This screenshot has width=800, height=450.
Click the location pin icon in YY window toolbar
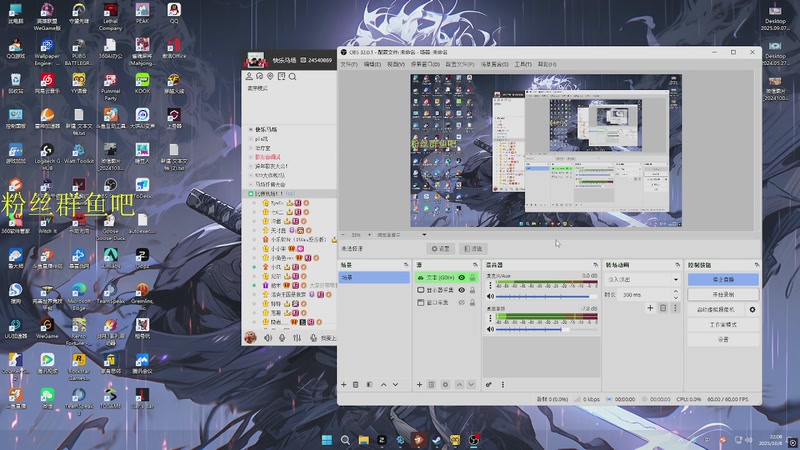(270, 77)
